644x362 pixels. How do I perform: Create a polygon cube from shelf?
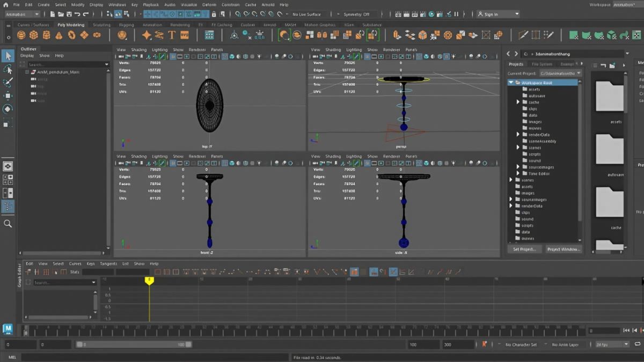[34, 35]
